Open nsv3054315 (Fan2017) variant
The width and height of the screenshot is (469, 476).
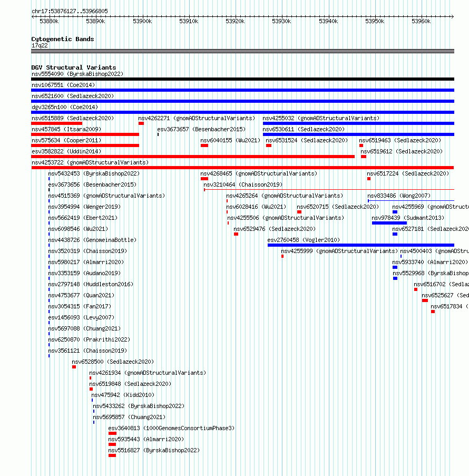click(x=80, y=307)
